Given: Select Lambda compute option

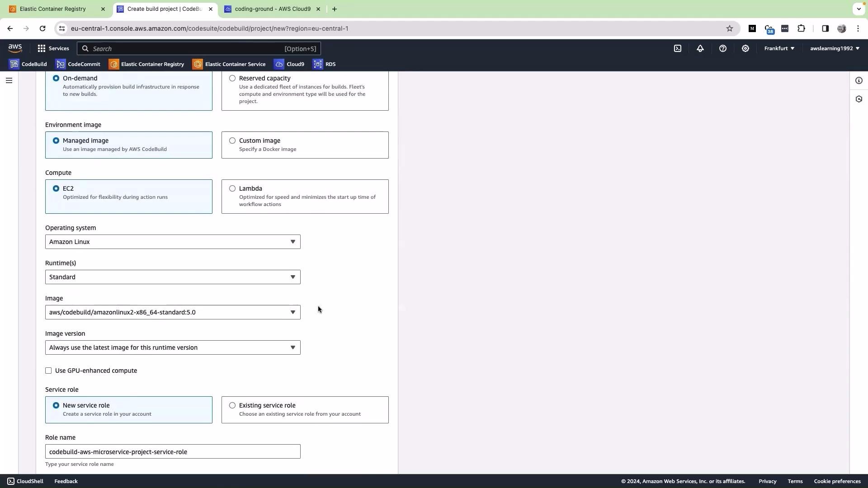Looking at the screenshot, I should point(232,188).
